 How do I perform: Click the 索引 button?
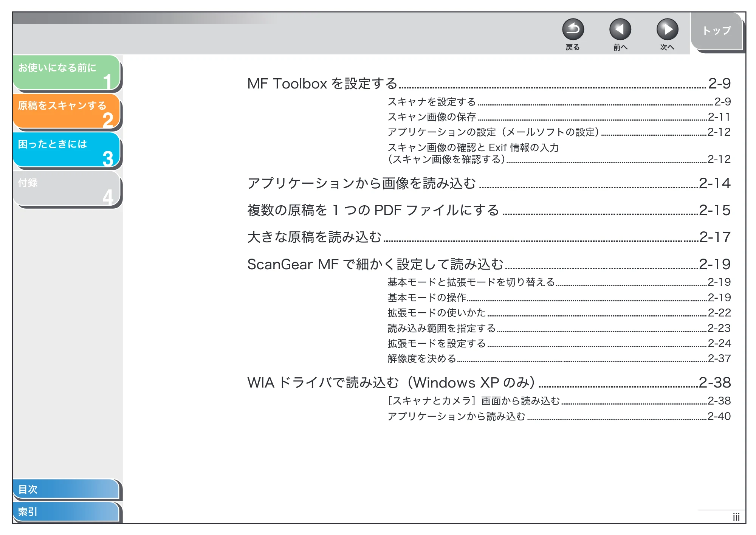tap(66, 512)
